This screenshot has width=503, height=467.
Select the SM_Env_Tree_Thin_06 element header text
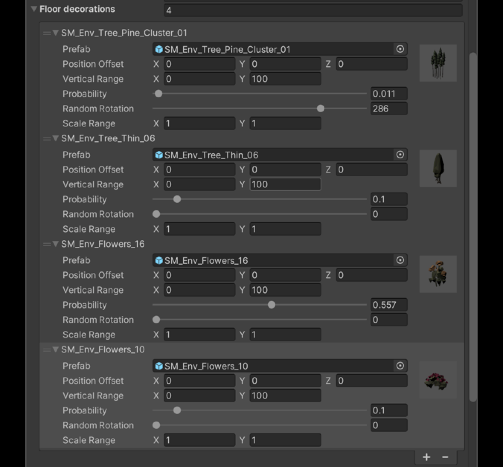(x=108, y=138)
